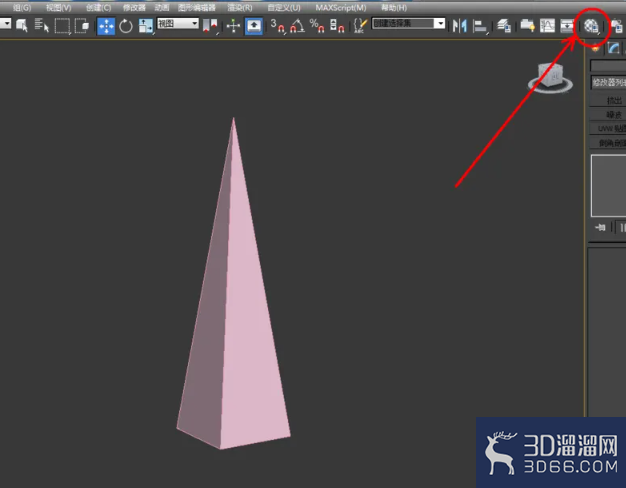Screen dimensions: 626x488
Task: Choose the Rectangular Selection Region tool
Action: click(62, 26)
